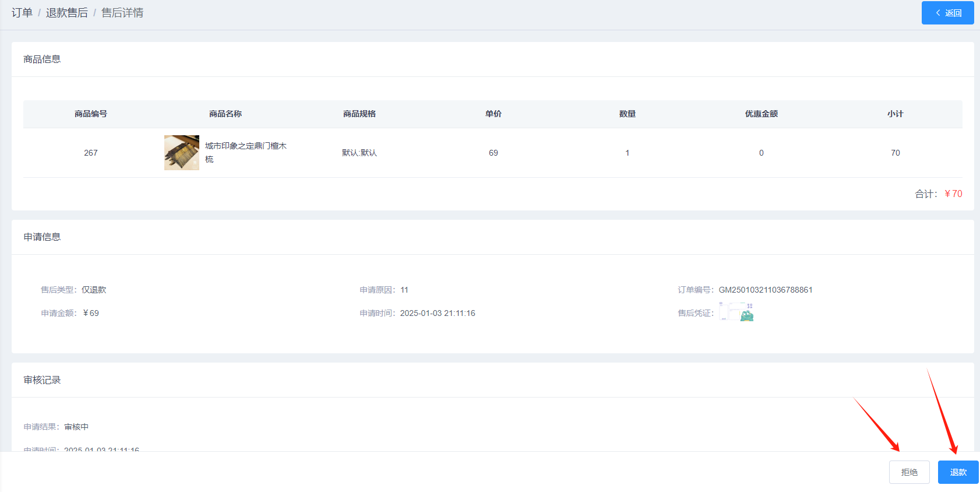Click the 申请信息 section title
The image size is (980, 492).
tap(42, 237)
